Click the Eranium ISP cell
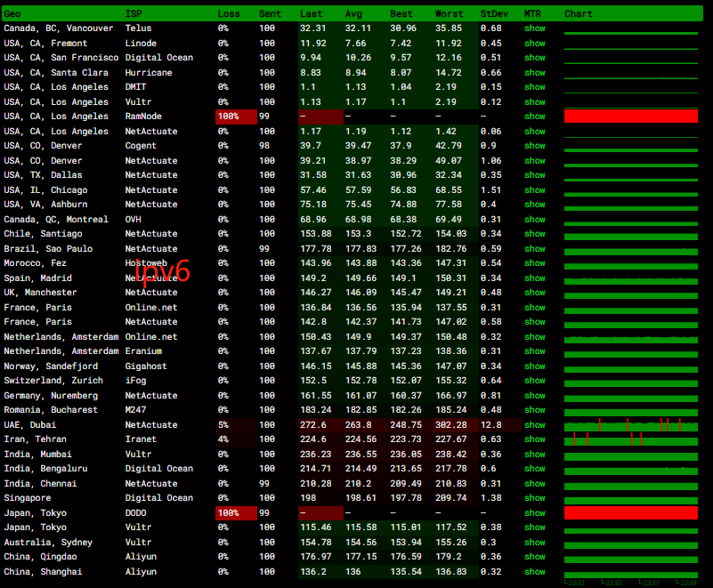 pos(143,351)
